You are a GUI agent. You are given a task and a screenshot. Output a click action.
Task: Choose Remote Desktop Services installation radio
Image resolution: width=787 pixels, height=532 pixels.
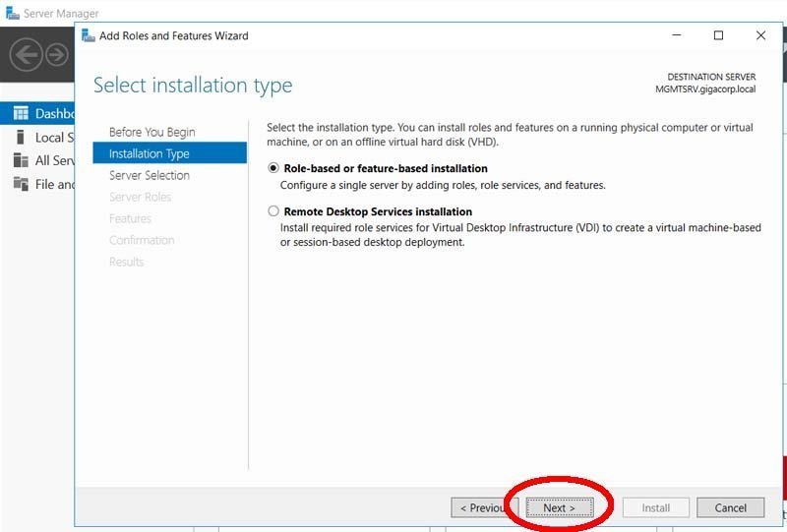tap(273, 211)
